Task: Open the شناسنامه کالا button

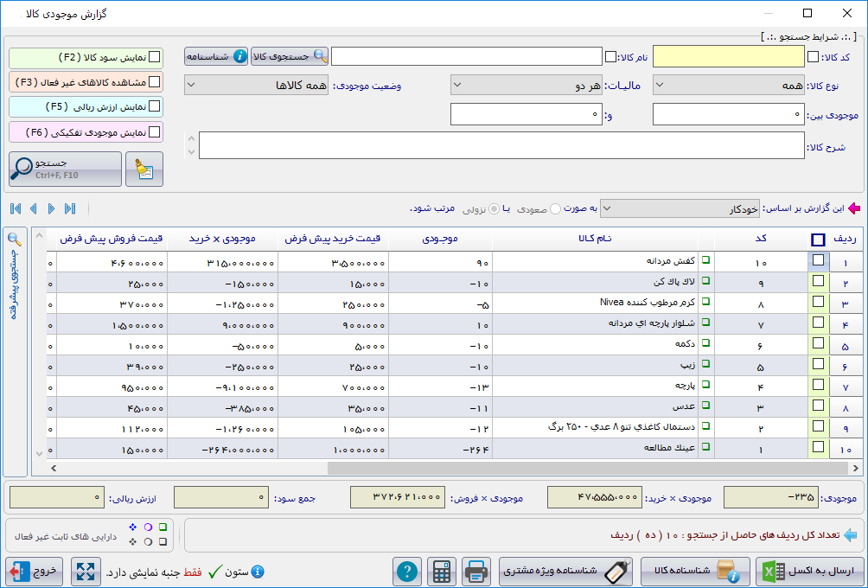Action: tap(695, 572)
